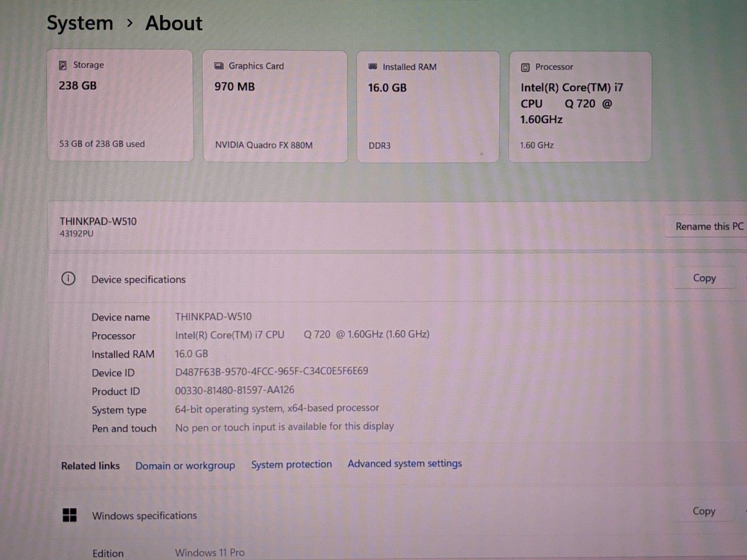Image resolution: width=747 pixels, height=560 pixels.
Task: Go back to System in the breadcrumb
Action: pos(80,23)
